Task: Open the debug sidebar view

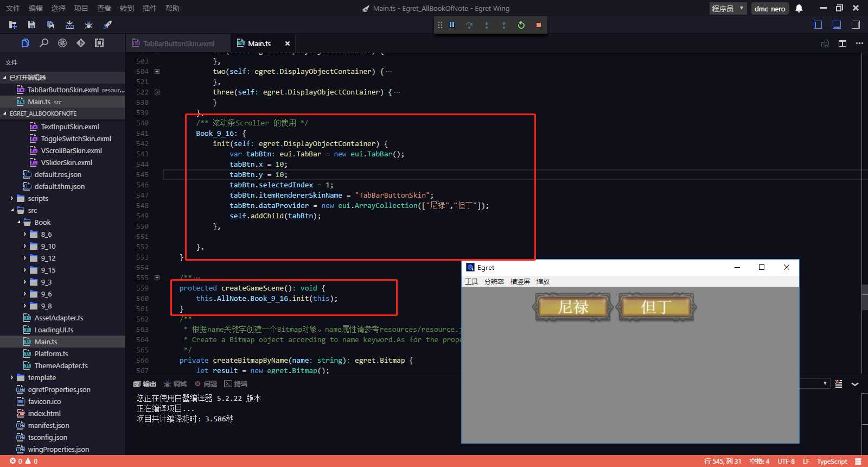Action: pyautogui.click(x=62, y=43)
